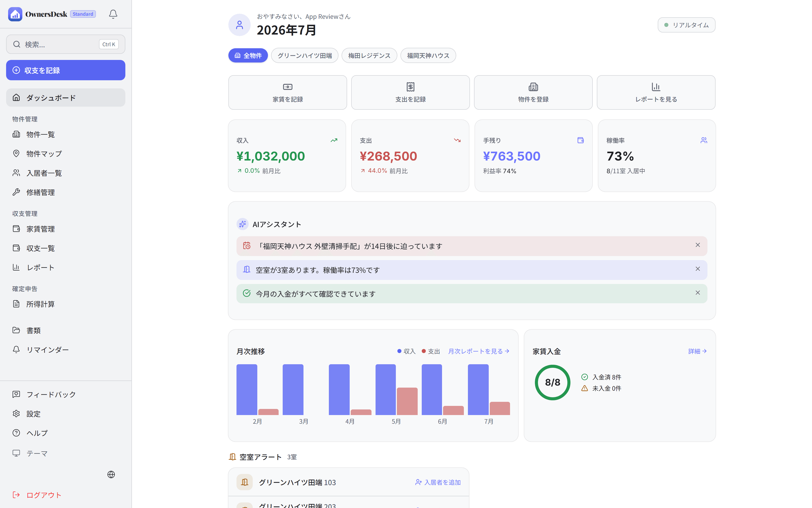Open the テーマ selector in sidebar
The width and height of the screenshot is (812, 508).
(66, 453)
